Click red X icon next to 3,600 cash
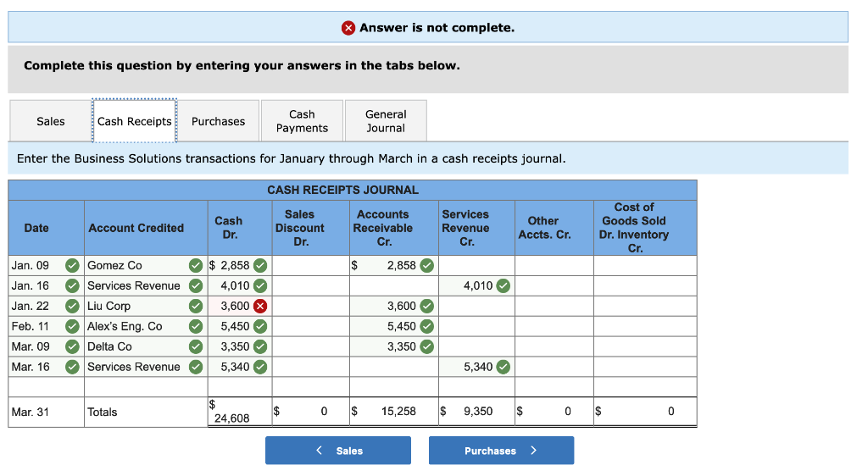The width and height of the screenshot is (868, 476). (260, 306)
